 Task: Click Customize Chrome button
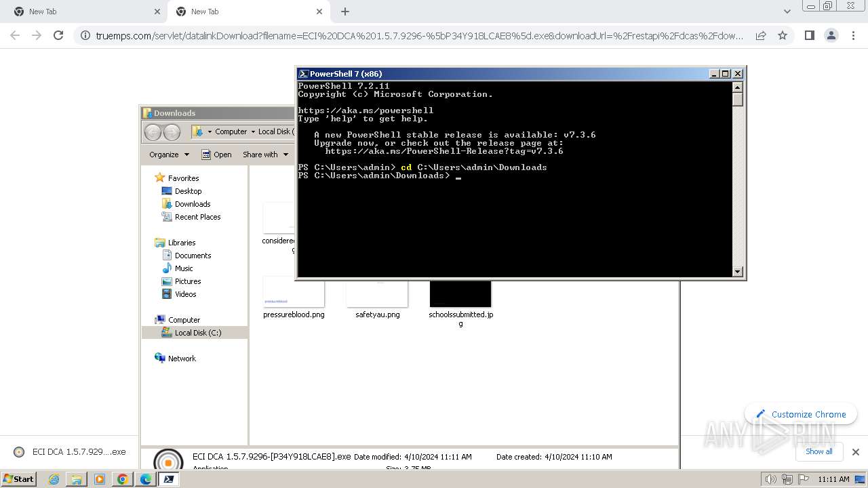click(800, 414)
